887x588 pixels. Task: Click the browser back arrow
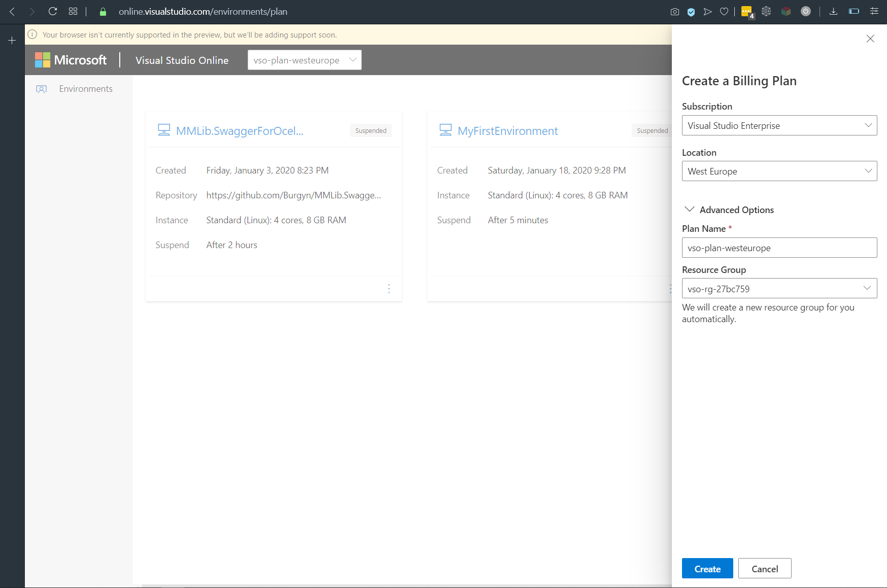coord(12,11)
